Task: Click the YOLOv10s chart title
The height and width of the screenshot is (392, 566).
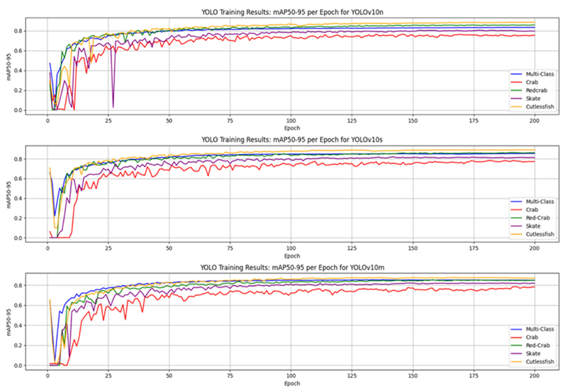Action: coord(292,139)
